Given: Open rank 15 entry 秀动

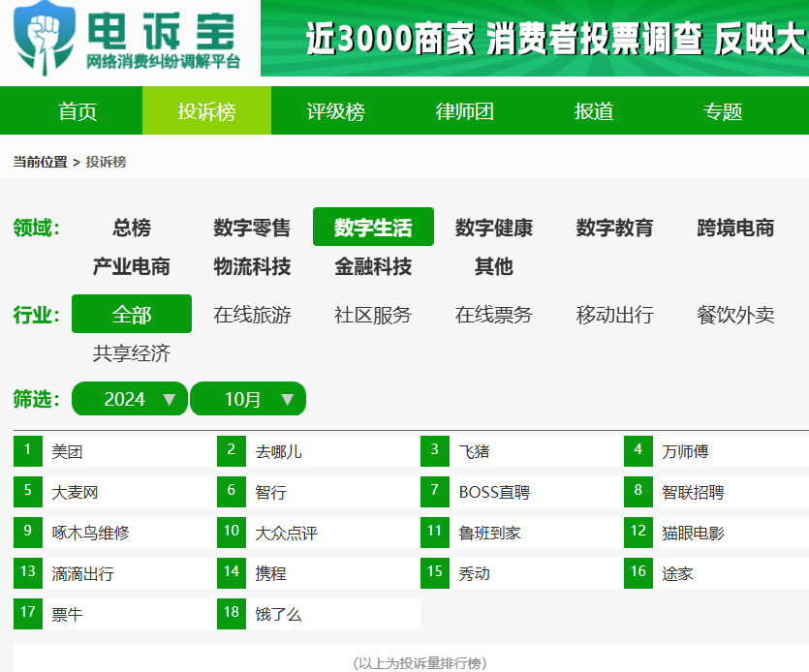Looking at the screenshot, I should click(x=474, y=573).
